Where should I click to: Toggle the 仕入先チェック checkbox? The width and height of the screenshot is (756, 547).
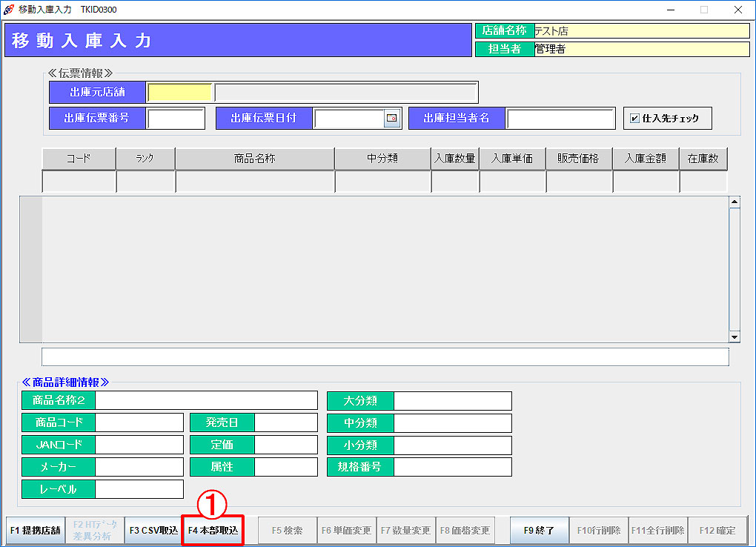634,119
